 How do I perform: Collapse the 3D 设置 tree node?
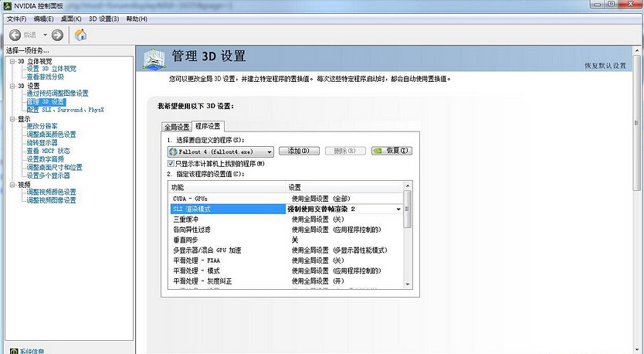[12, 86]
